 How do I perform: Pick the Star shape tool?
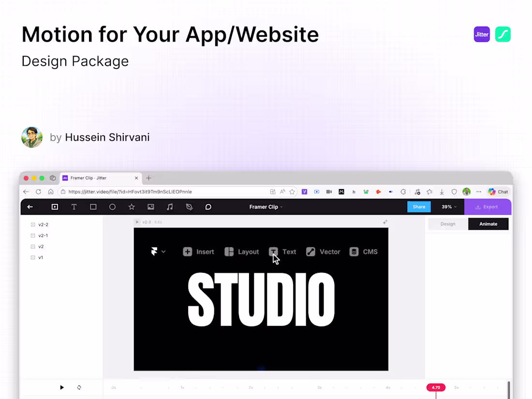pos(132,207)
